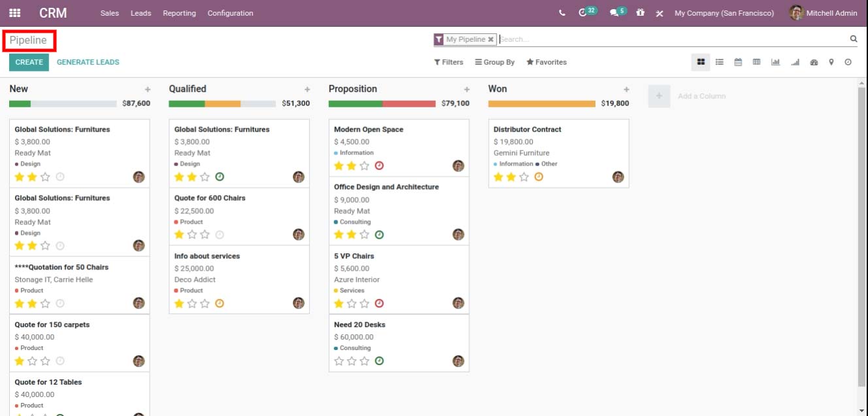Quick add plus in Qualified column
The width and height of the screenshot is (868, 416).
[x=307, y=90]
